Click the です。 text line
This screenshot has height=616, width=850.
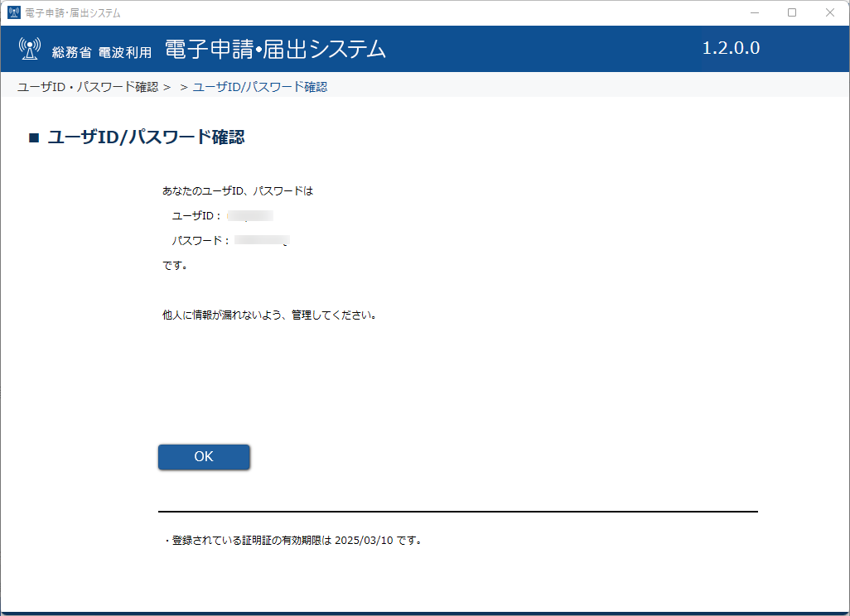pyautogui.click(x=175, y=266)
